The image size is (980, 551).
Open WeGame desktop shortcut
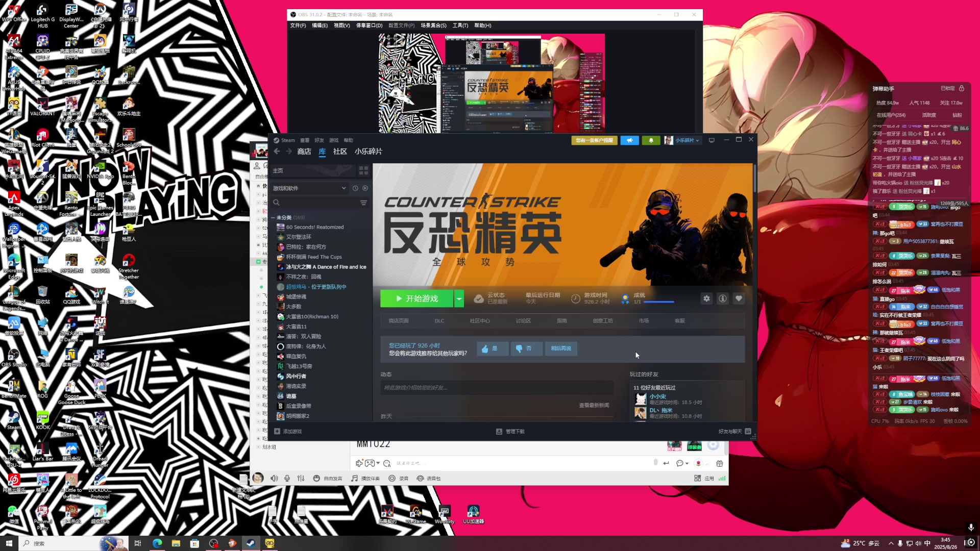pyautogui.click(x=416, y=514)
